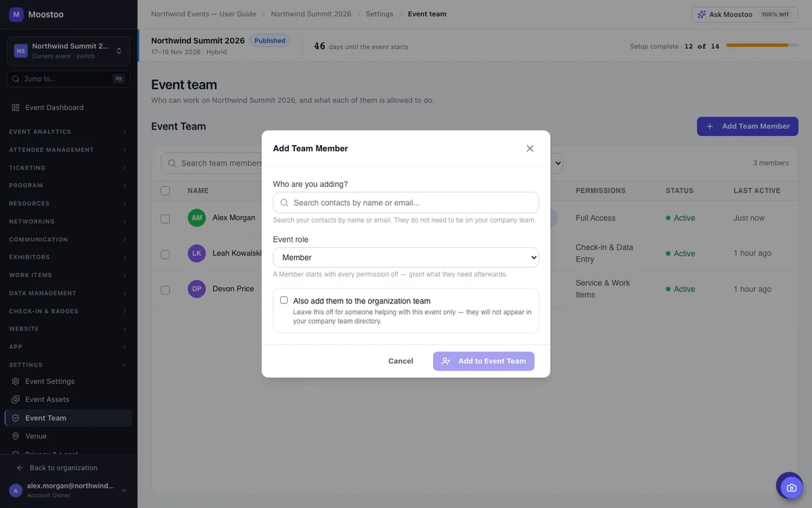The image size is (812, 508).
Task: Expand the Attendee Management section
Action: pyautogui.click(x=68, y=150)
